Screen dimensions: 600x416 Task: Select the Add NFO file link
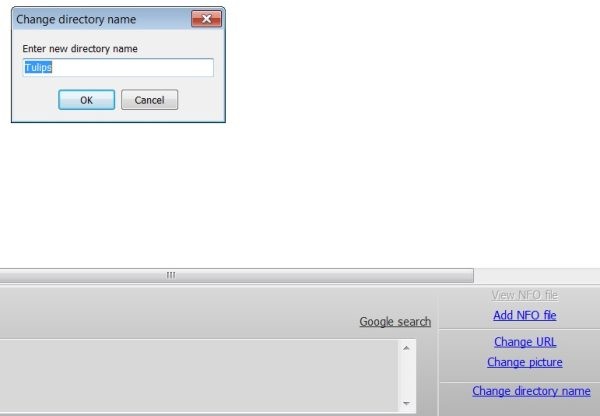point(525,316)
